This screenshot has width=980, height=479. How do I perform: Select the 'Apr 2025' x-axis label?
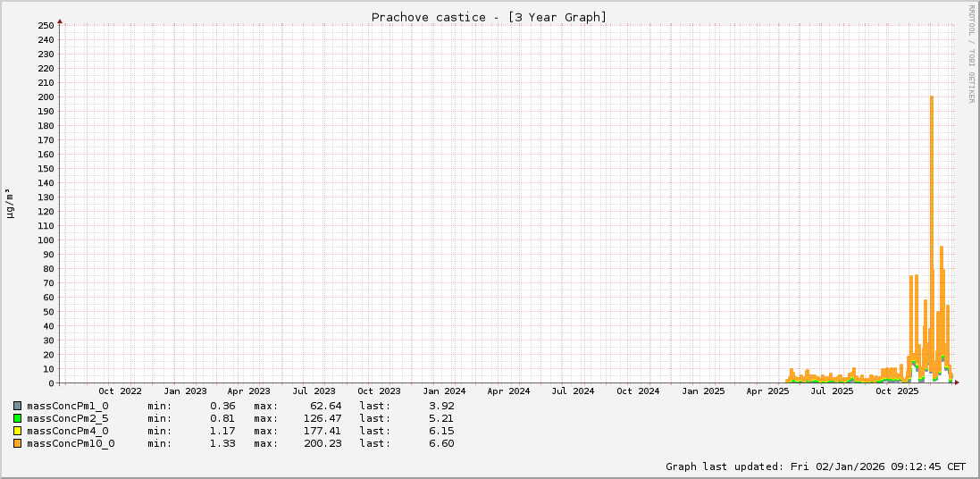(x=767, y=391)
